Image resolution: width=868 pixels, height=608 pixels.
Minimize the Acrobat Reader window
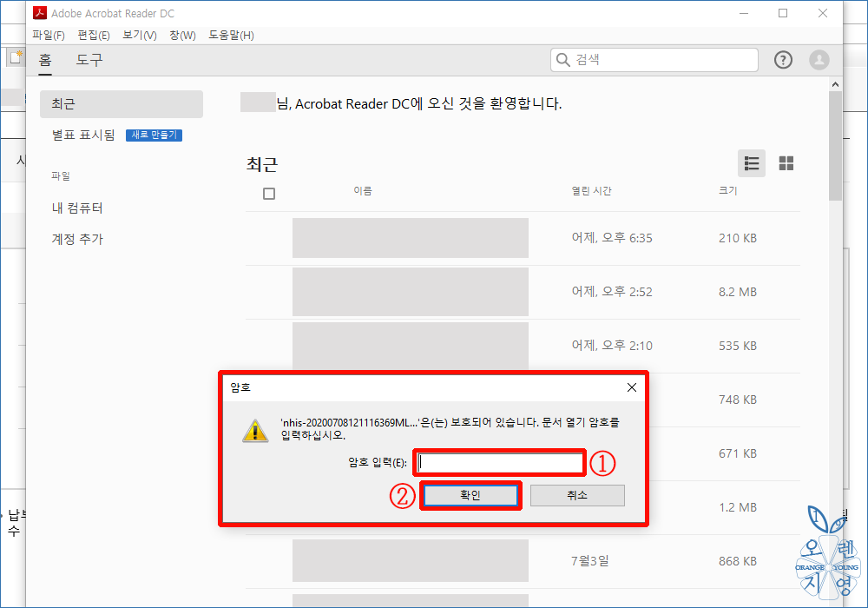[744, 13]
